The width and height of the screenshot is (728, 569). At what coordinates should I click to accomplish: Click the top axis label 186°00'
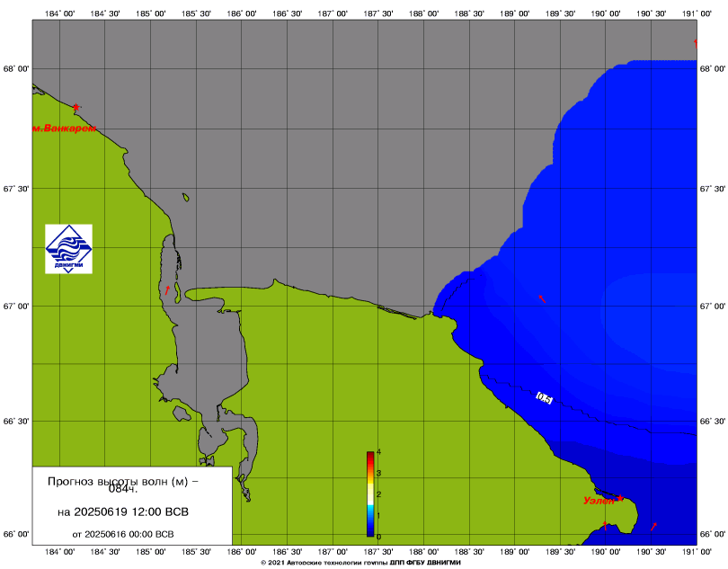click(x=242, y=13)
